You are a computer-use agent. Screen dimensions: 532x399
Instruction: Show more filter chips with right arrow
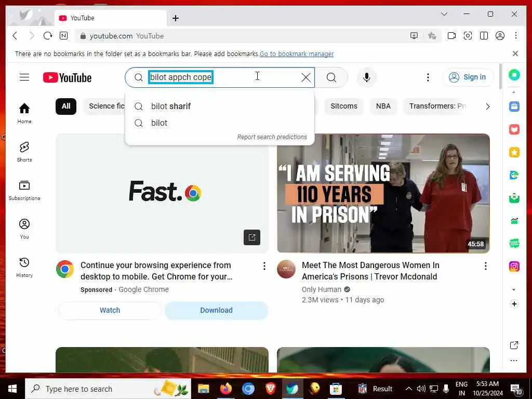[487, 107]
